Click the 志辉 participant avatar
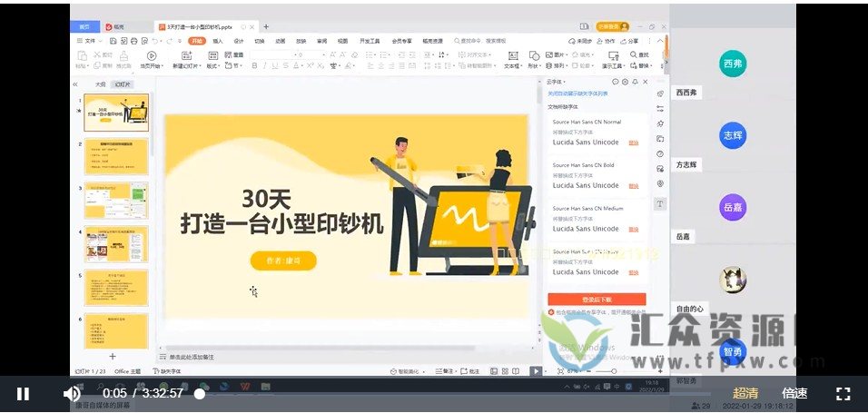The height and width of the screenshot is (413, 868). tap(733, 135)
